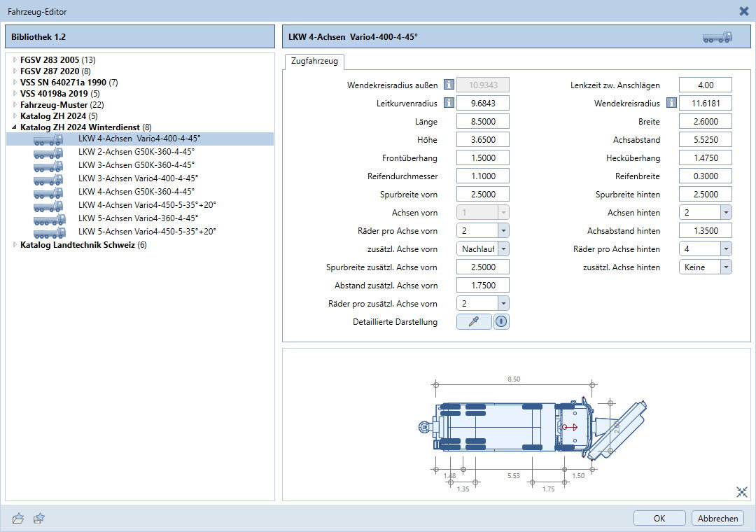The width and height of the screenshot is (756, 532).
Task: Select LKW 2-Achsen G50K-360-4-45° vehicle
Action: click(136, 152)
